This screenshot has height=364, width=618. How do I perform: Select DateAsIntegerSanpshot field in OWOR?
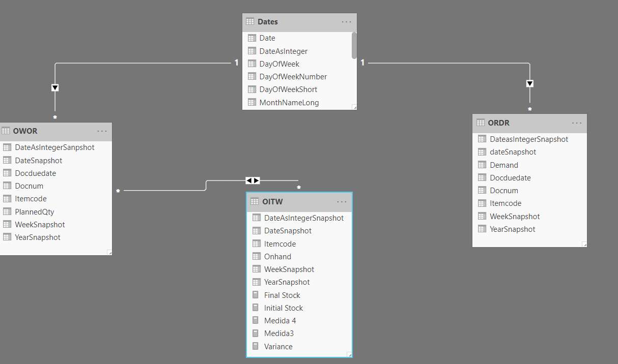55,147
